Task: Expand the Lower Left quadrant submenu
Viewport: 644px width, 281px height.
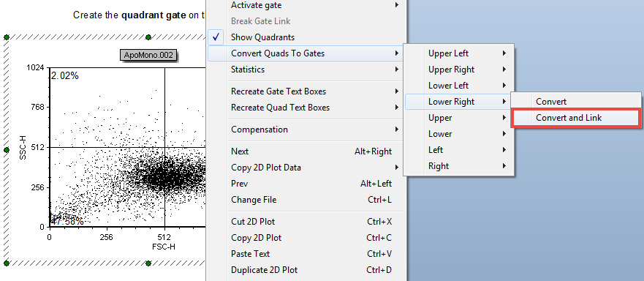Action: 458,86
